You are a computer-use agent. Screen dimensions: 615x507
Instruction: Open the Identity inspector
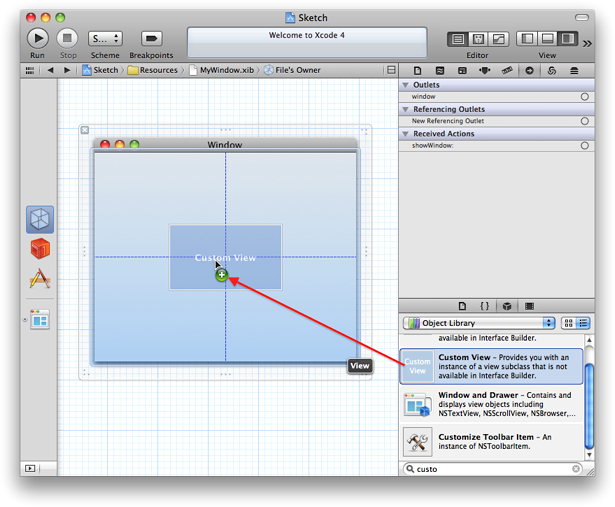tap(462, 71)
